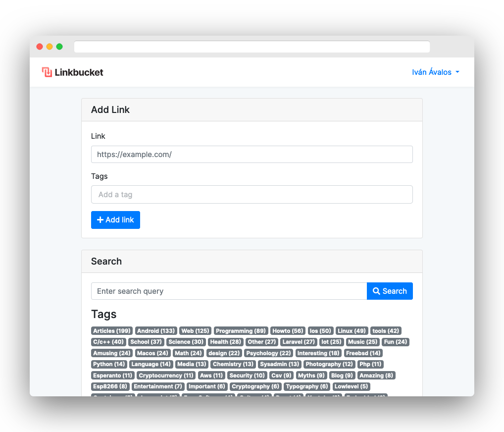Open the Iván Ávalos user dropdown
Image resolution: width=504 pixels, height=432 pixels.
(436, 72)
